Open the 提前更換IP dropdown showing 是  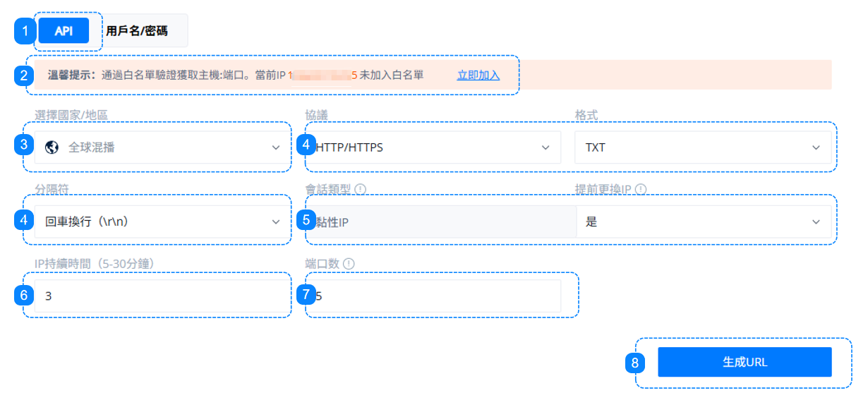[x=703, y=222]
